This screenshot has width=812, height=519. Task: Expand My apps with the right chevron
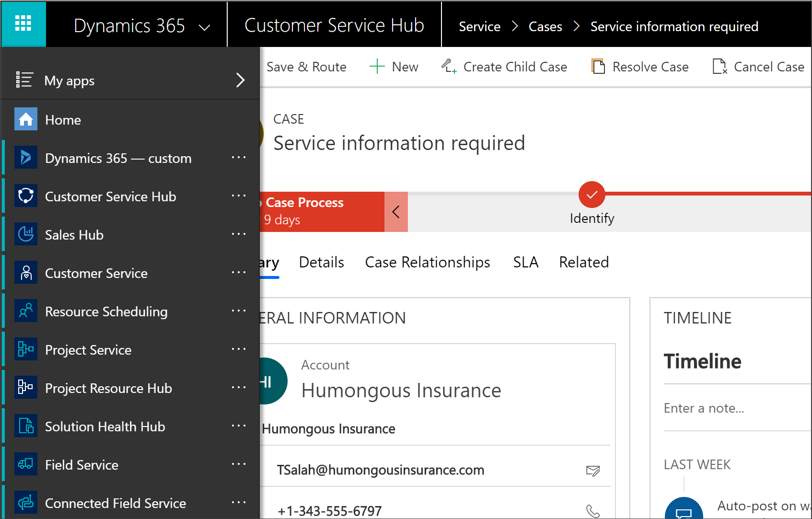[240, 80]
